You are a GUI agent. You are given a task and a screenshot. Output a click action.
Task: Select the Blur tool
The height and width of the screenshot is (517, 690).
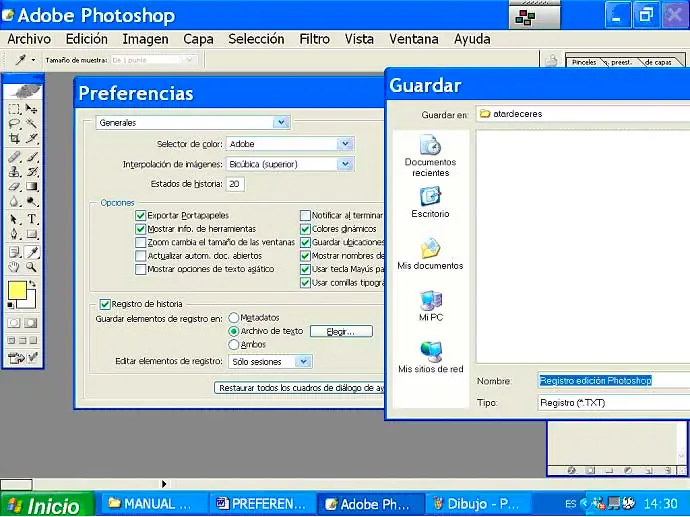[14, 202]
